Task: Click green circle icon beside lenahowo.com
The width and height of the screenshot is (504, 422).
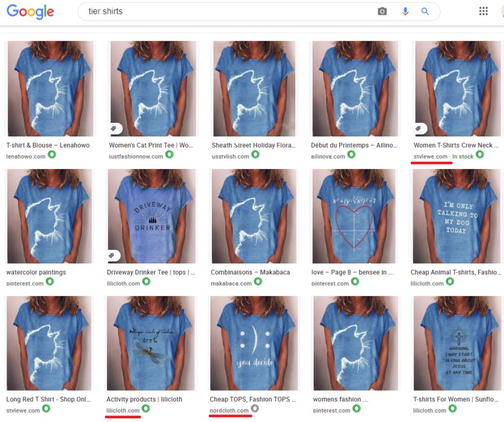Action: click(x=52, y=155)
